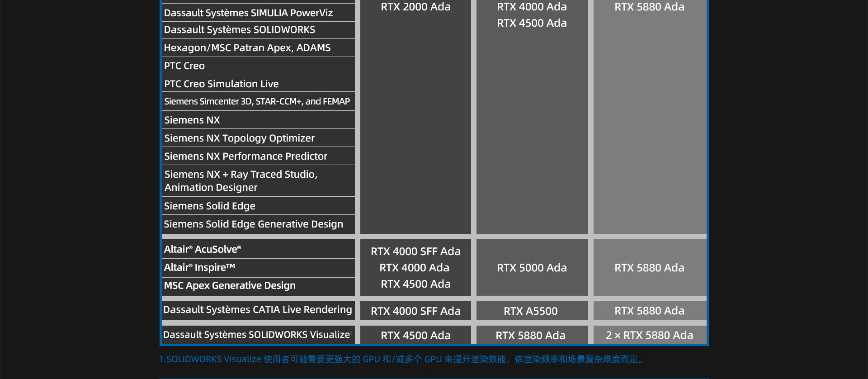This screenshot has height=379, width=868.
Task: Click the blue SOLIDWORKS Visualize footnote text
Action: coord(401,359)
